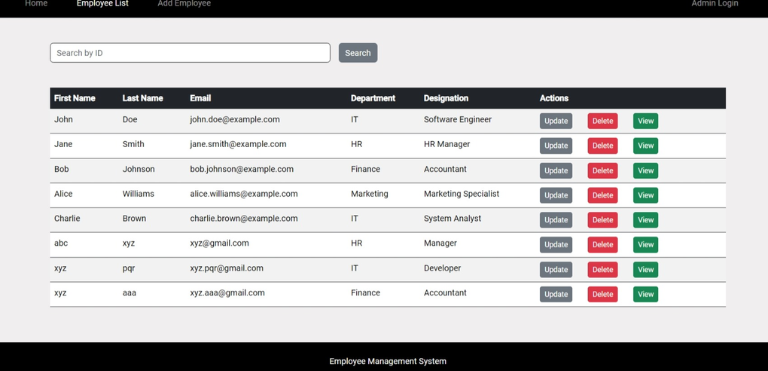The width and height of the screenshot is (768, 371).
Task: View Bob Johnson's details
Action: tap(646, 171)
